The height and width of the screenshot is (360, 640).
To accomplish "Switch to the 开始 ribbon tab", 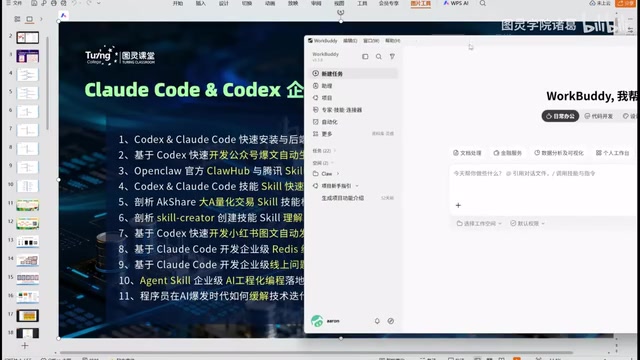I will pyautogui.click(x=178, y=3).
